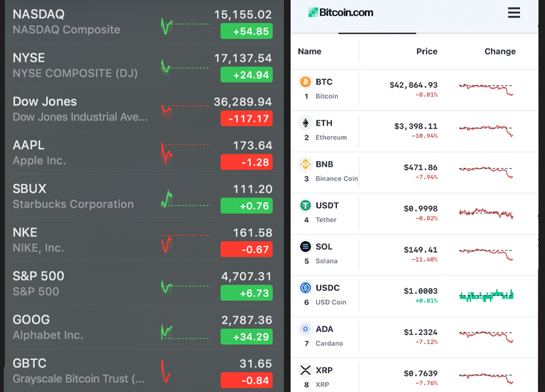Sort by the Name column header
Viewport: 545px width, 392px height.
310,51
